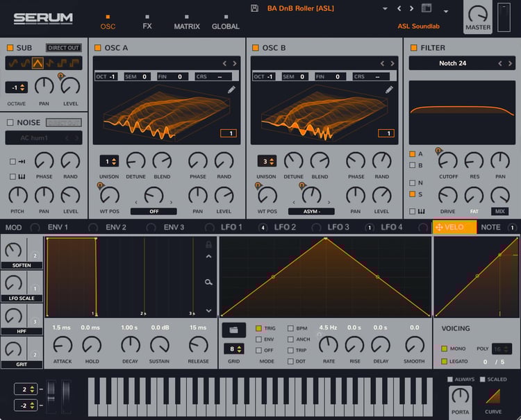Toggle OSC A power switch
The image size is (521, 420).
coord(98,48)
